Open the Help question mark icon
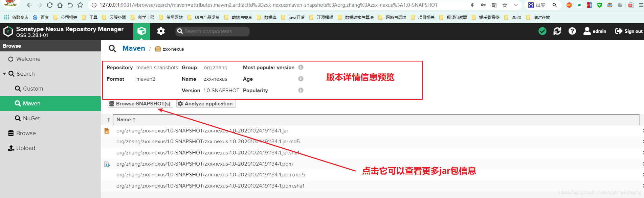 (572, 31)
